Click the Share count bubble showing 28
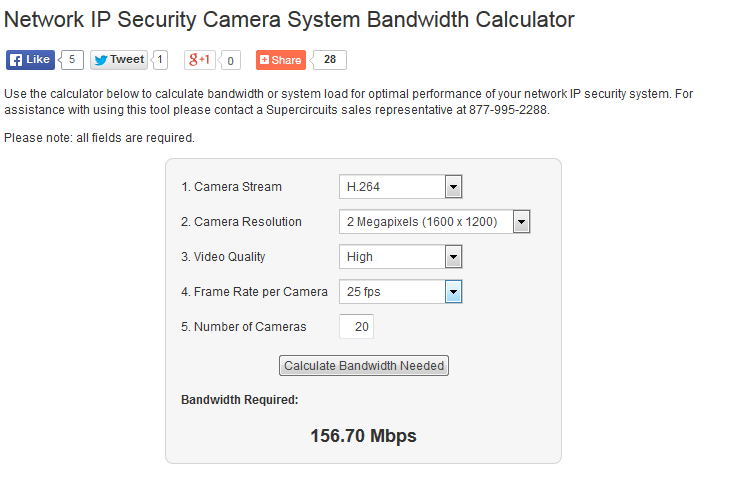The image size is (734, 481). 330,60
